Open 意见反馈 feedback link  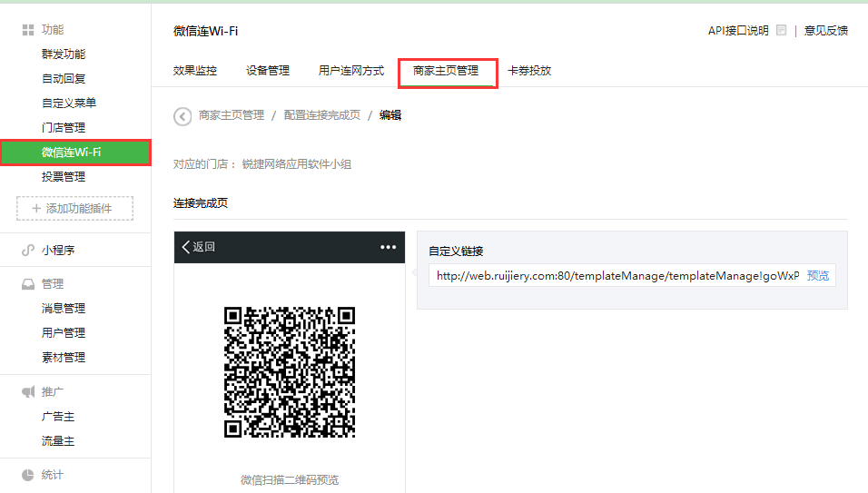826,31
